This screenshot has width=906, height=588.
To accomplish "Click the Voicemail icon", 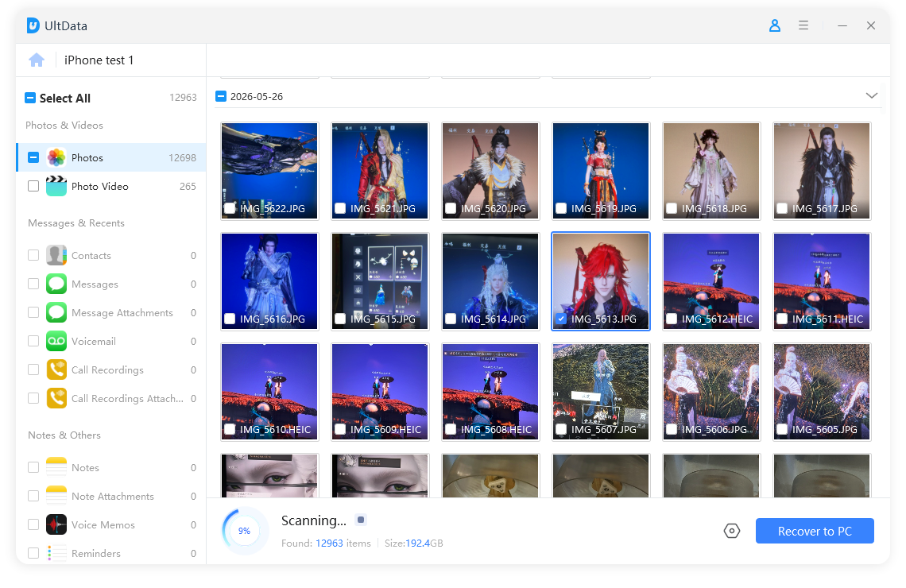I will [x=56, y=341].
